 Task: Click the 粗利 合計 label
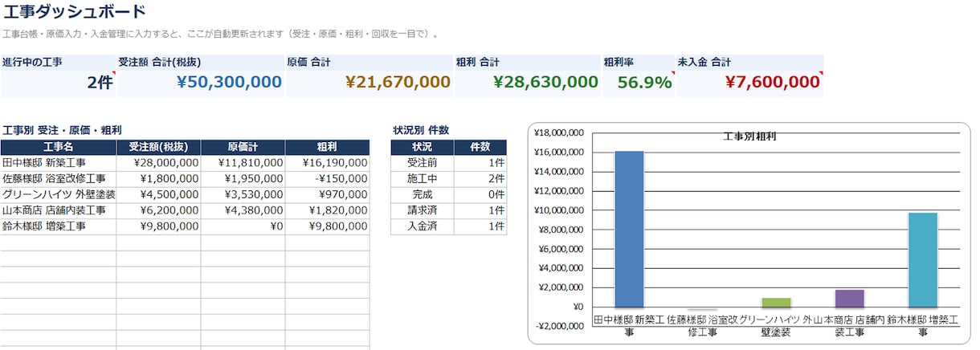[477, 62]
